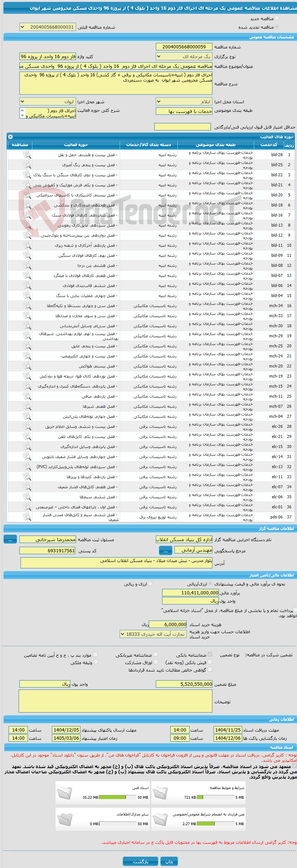Open view icon for row bld-21

point(27,185)
